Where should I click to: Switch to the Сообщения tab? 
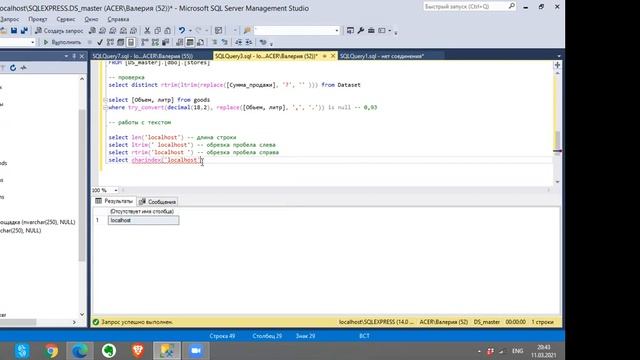tap(158, 202)
